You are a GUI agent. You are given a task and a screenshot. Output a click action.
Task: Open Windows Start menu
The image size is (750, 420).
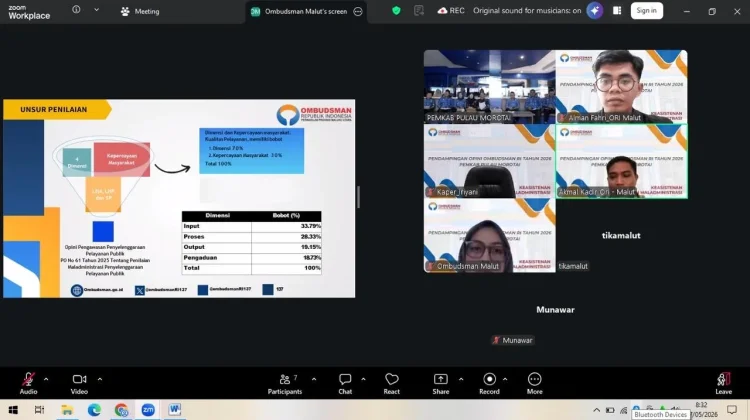point(13,410)
